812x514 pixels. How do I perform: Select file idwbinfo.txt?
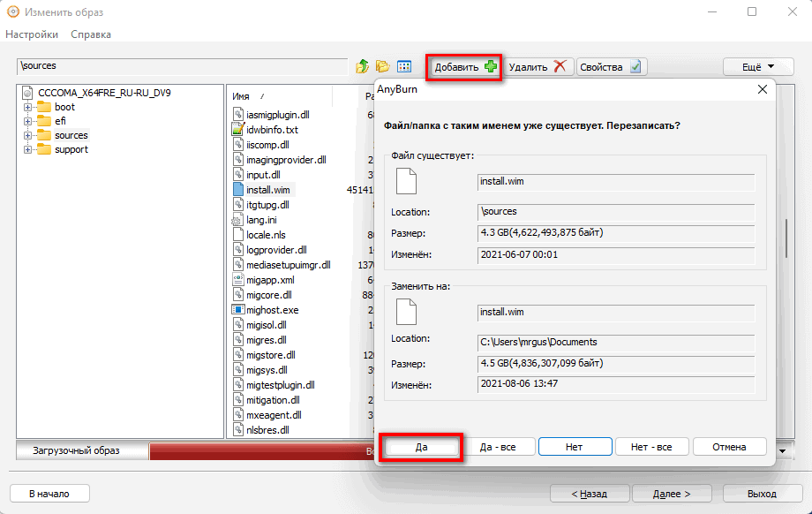point(273,130)
